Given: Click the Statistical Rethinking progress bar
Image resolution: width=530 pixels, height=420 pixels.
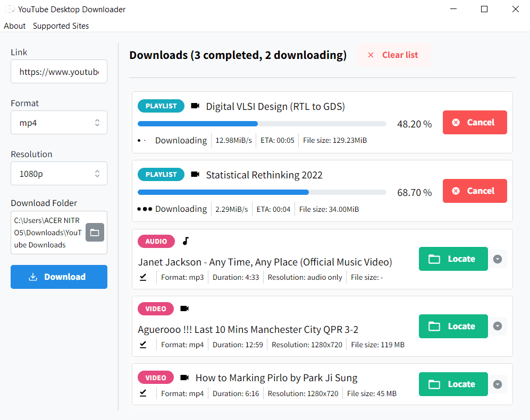Looking at the screenshot, I should (262, 192).
